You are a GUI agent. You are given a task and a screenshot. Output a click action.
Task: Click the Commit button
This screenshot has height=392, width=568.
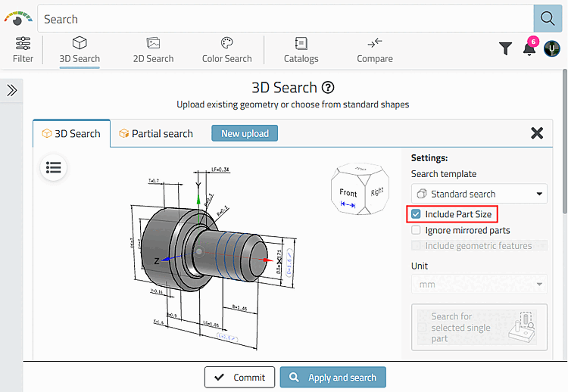(x=239, y=377)
